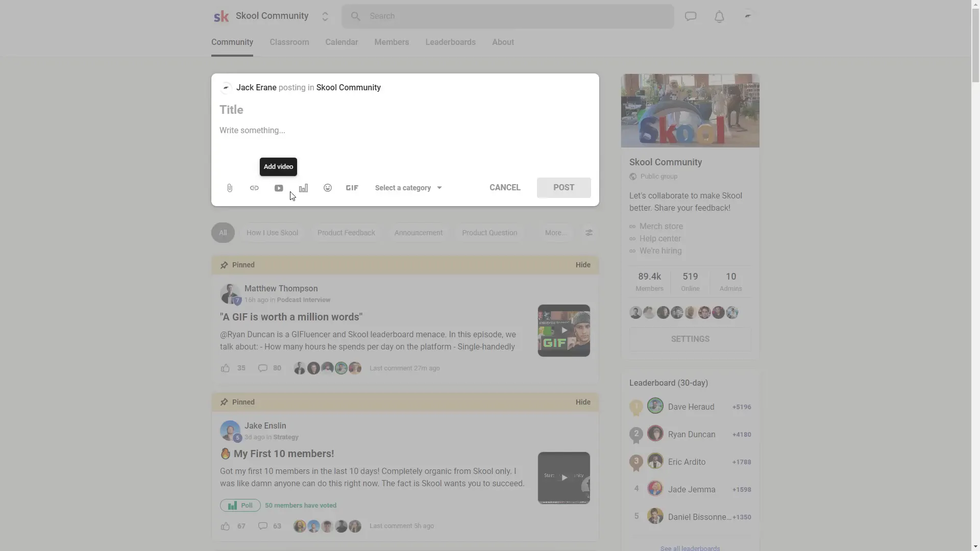
Task: Add a link with chain icon
Action: click(x=254, y=188)
